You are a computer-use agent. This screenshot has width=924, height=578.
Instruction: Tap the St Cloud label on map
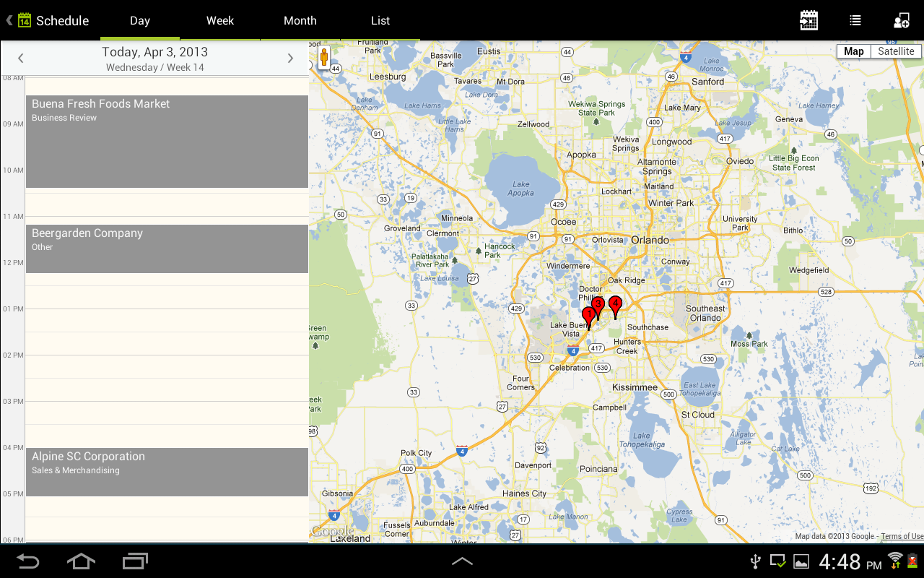tap(698, 415)
